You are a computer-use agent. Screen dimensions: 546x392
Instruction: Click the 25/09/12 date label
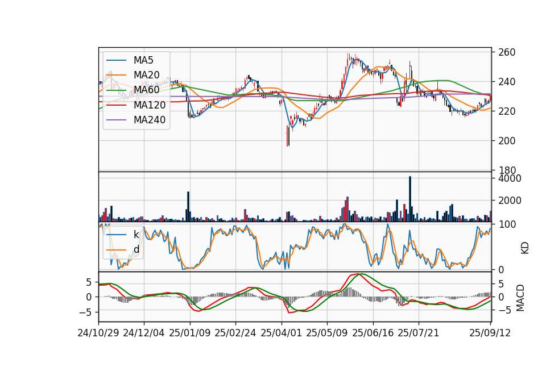[490, 333]
